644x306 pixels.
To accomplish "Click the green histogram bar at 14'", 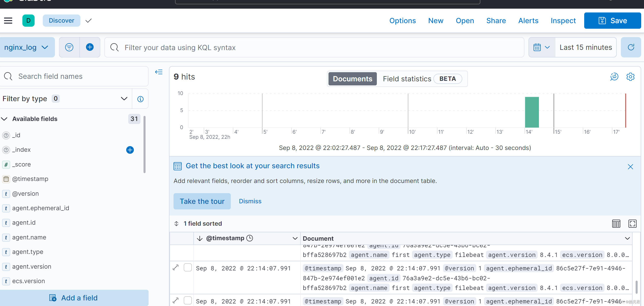I will point(532,112).
